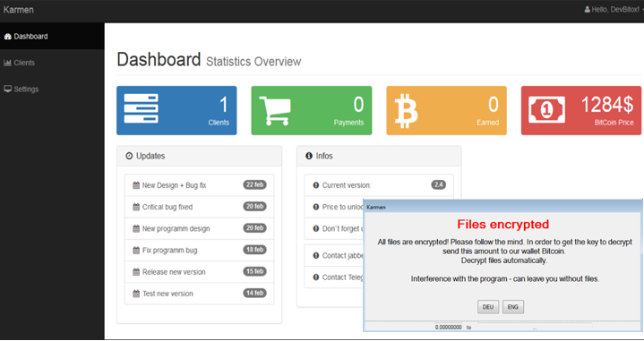644x341 pixels.
Task: Click the banknote BitCoin Price icon
Action: tap(546, 109)
